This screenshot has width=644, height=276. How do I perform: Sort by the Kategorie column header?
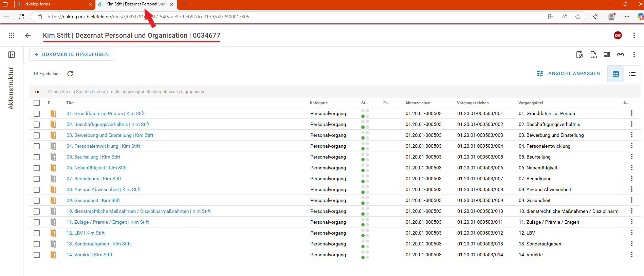(319, 103)
